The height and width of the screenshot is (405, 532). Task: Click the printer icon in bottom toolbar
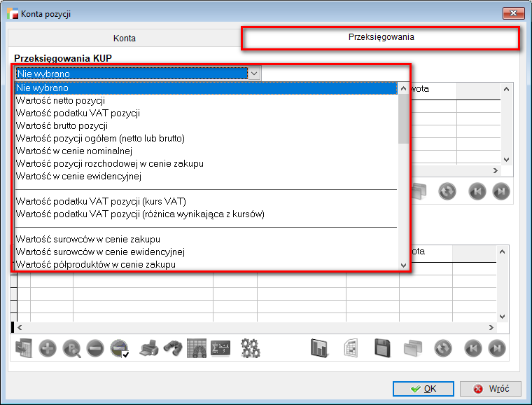click(149, 348)
